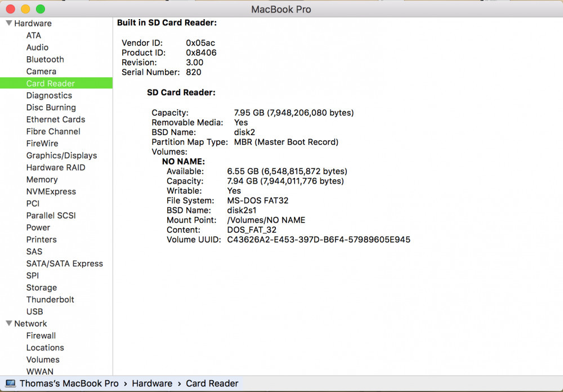Select Fibre Channel in the list
Viewport: 563px width, 392px height.
pos(53,131)
